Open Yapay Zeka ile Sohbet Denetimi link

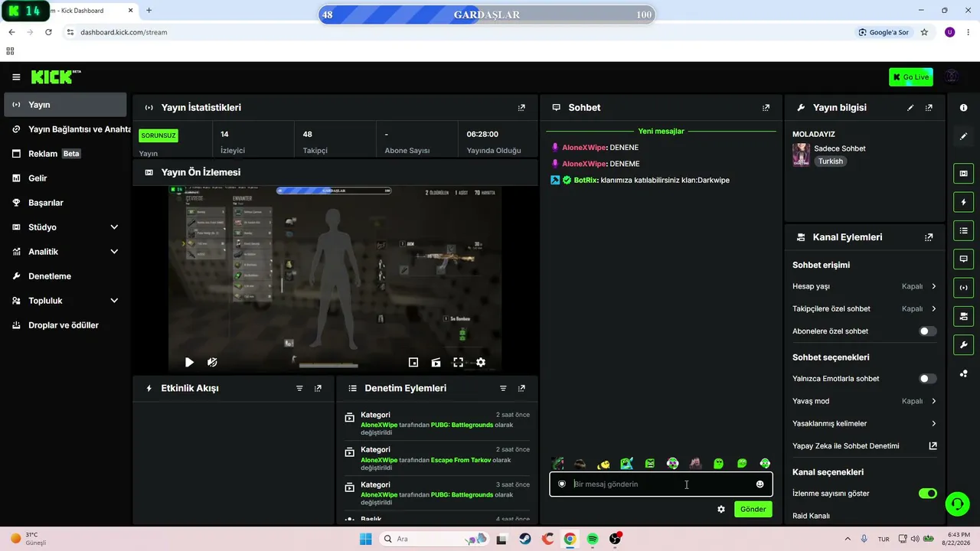(x=864, y=446)
